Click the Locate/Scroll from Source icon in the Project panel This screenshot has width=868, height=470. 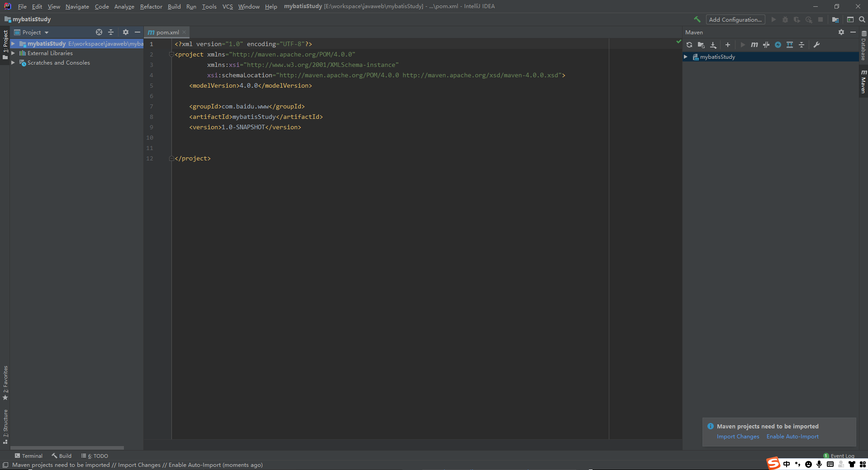99,32
